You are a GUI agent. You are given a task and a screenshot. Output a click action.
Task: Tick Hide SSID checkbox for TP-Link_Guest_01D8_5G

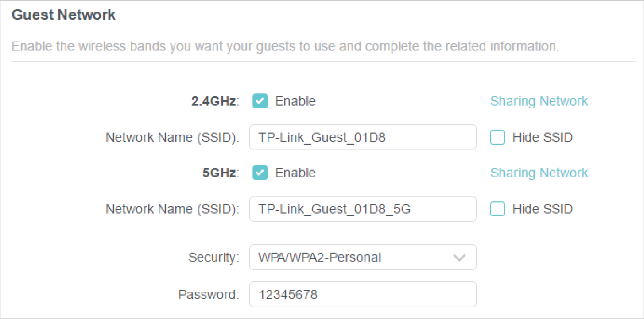point(497,209)
